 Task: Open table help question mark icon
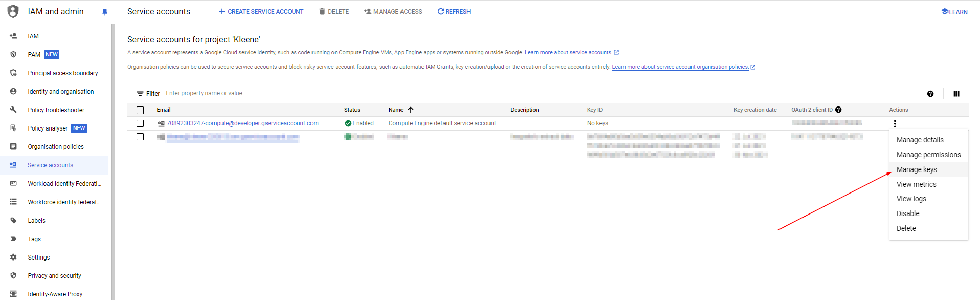coord(930,94)
